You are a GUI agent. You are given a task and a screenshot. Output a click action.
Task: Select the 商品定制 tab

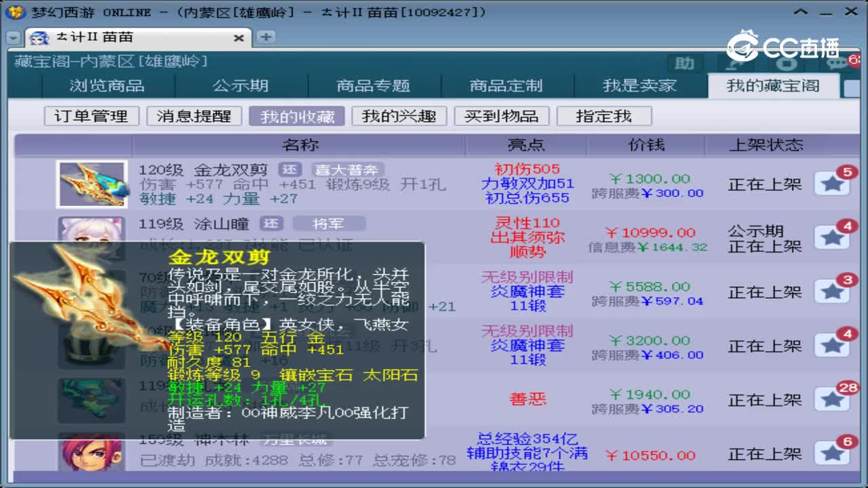pyautogui.click(x=507, y=86)
